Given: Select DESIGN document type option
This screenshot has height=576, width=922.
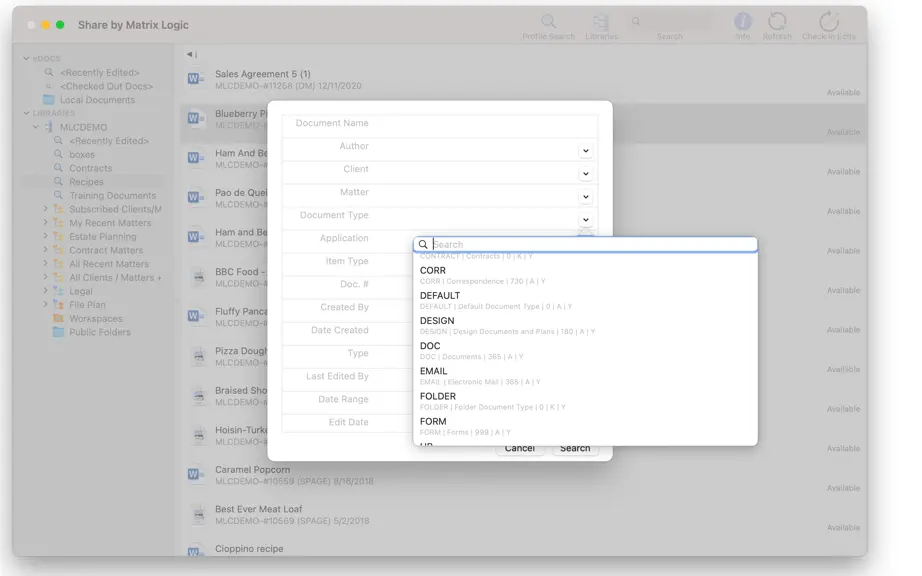Looking at the screenshot, I should tap(585, 326).
